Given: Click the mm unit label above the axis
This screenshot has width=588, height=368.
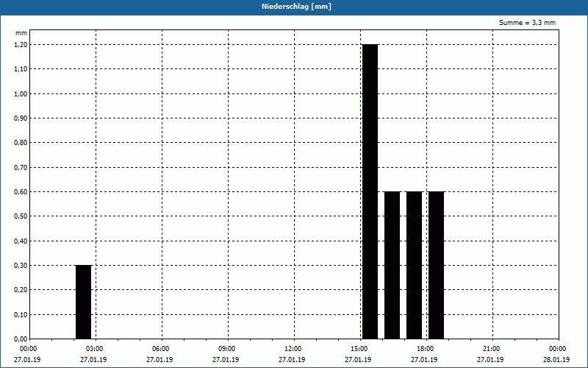Looking at the screenshot, I should tap(21, 33).
